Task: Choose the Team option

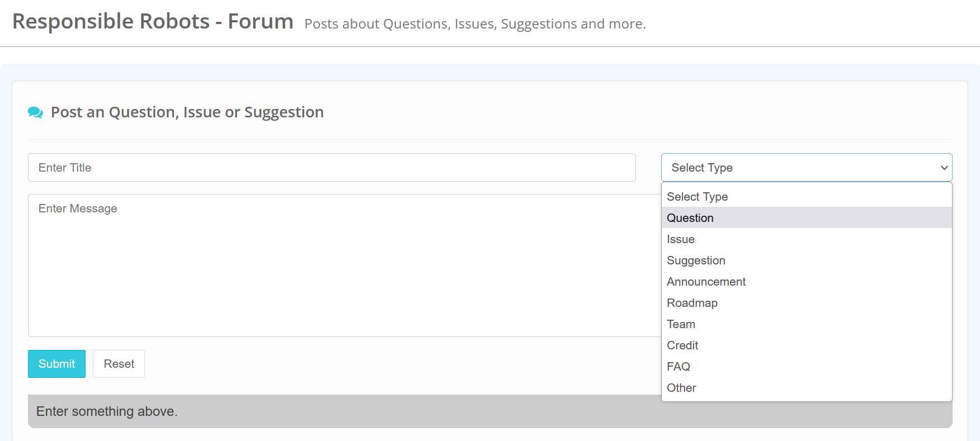Action: 681,324
